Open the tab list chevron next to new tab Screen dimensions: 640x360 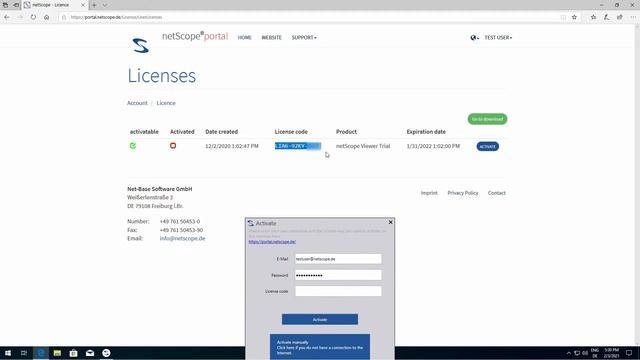tap(104, 5)
